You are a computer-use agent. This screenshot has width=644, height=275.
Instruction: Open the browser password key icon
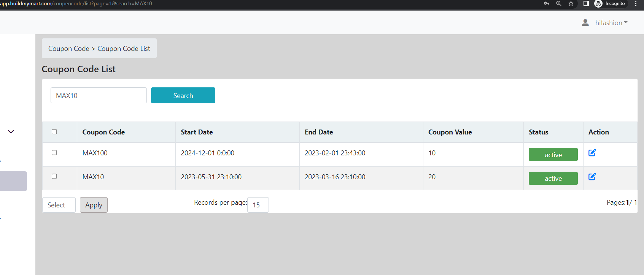click(547, 3)
